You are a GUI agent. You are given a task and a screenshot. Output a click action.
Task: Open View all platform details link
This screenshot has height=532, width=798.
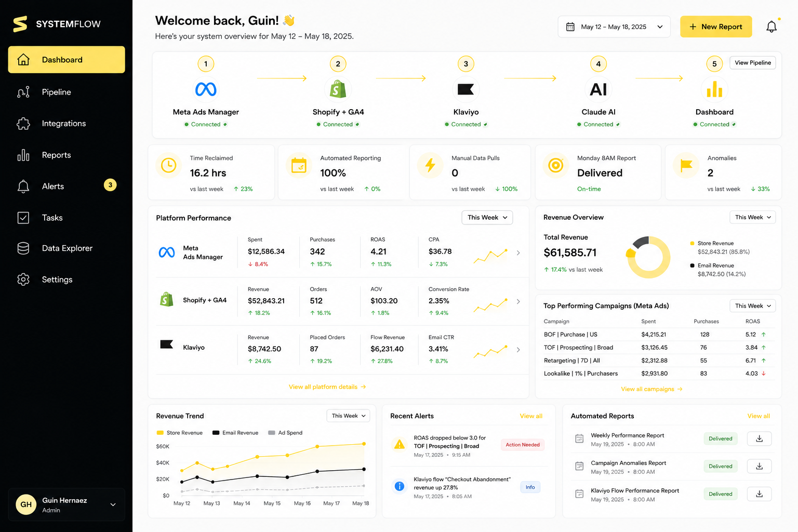(x=327, y=387)
